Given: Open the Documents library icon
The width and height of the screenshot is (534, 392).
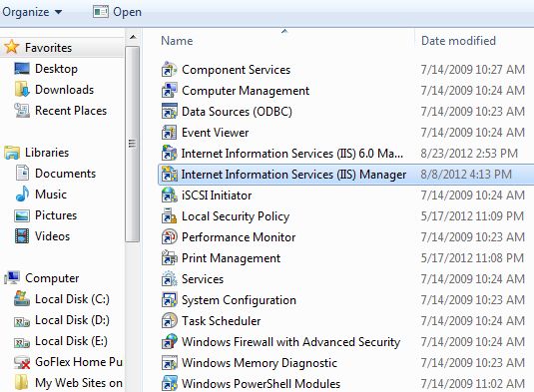Looking at the screenshot, I should 22,174.
